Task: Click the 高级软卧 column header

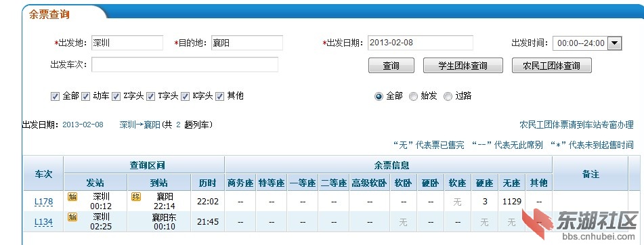Action: click(x=370, y=183)
